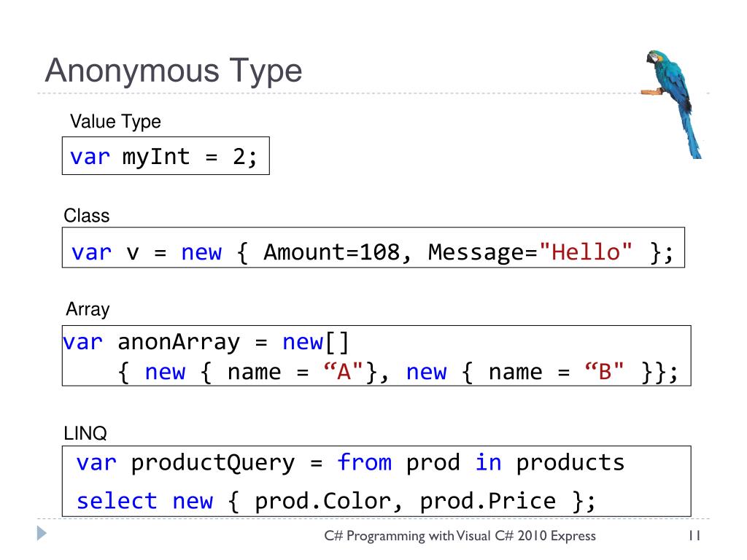Click the "Class" label

87,216
